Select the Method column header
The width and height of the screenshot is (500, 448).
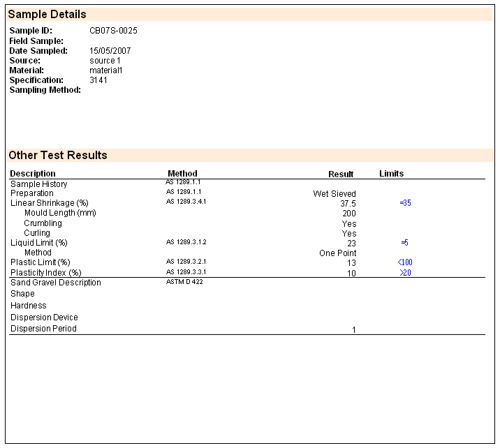[x=182, y=174]
